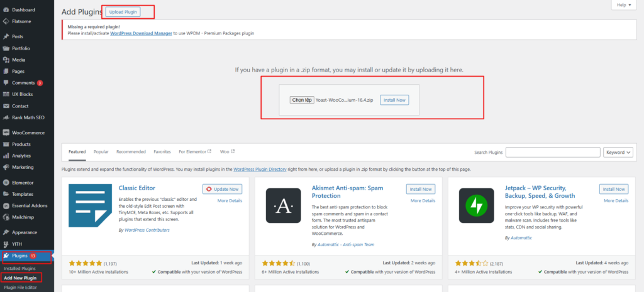Click Update Now for Classic Editor
This screenshot has height=292, width=644.
(x=222, y=189)
